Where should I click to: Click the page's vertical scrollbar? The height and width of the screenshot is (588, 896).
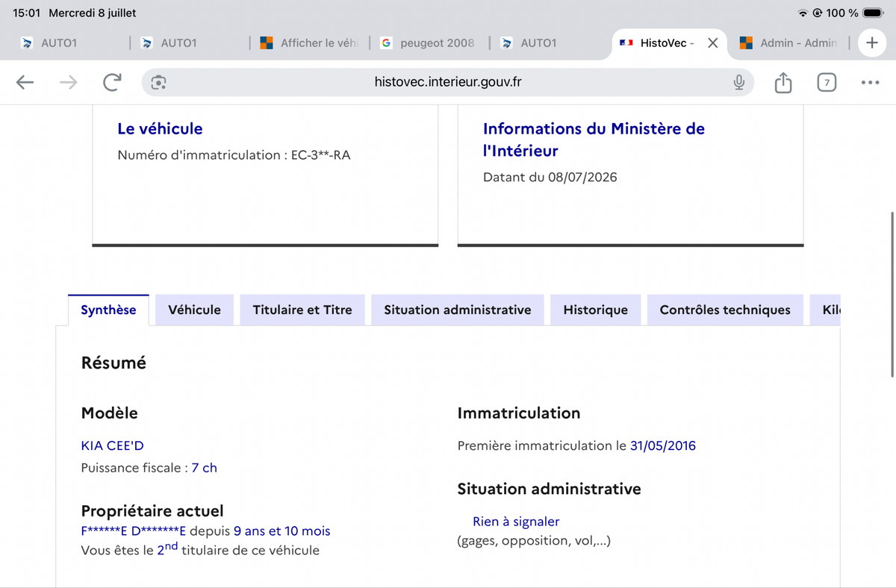pos(893,295)
